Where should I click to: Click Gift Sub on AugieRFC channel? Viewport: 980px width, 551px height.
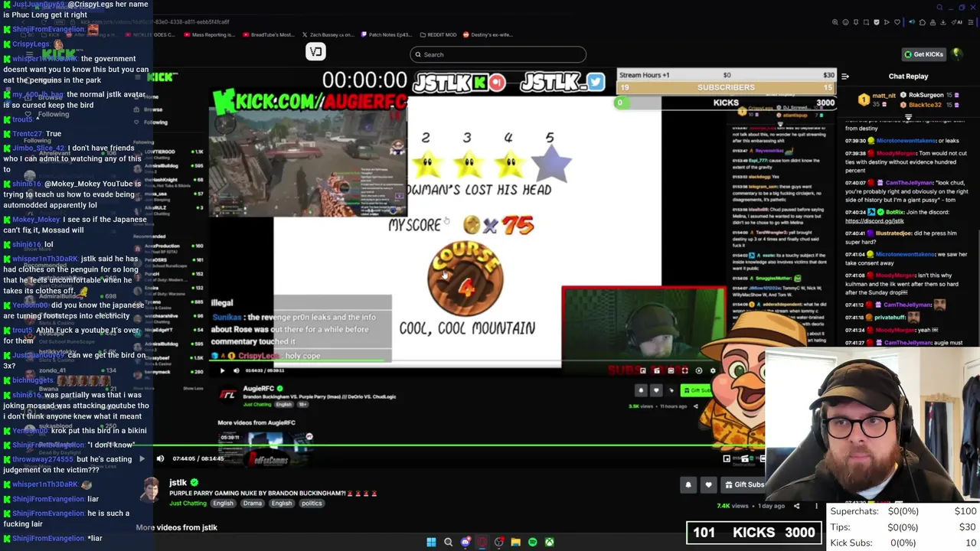pyautogui.click(x=697, y=390)
